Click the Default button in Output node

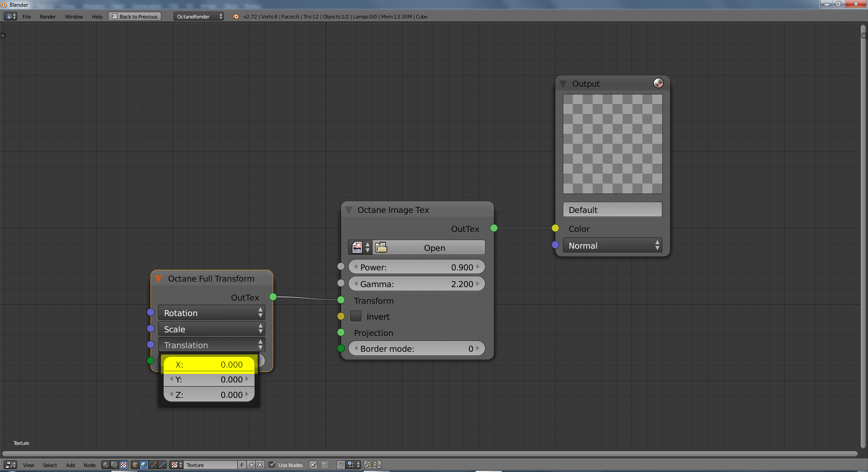[613, 210]
